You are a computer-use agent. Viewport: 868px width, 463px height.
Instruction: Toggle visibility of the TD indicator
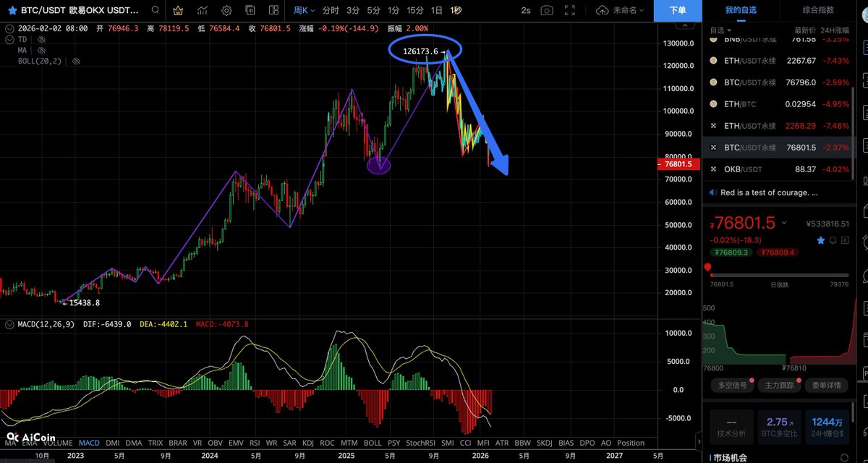[41, 39]
